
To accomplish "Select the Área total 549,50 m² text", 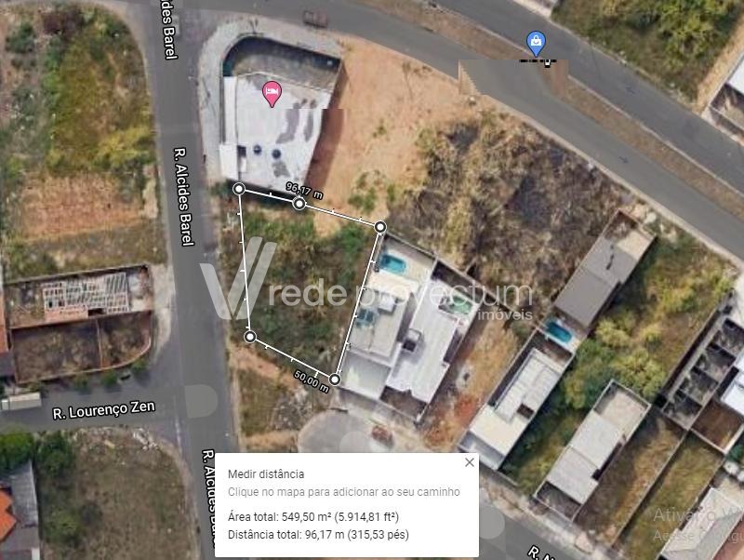I will tap(313, 517).
